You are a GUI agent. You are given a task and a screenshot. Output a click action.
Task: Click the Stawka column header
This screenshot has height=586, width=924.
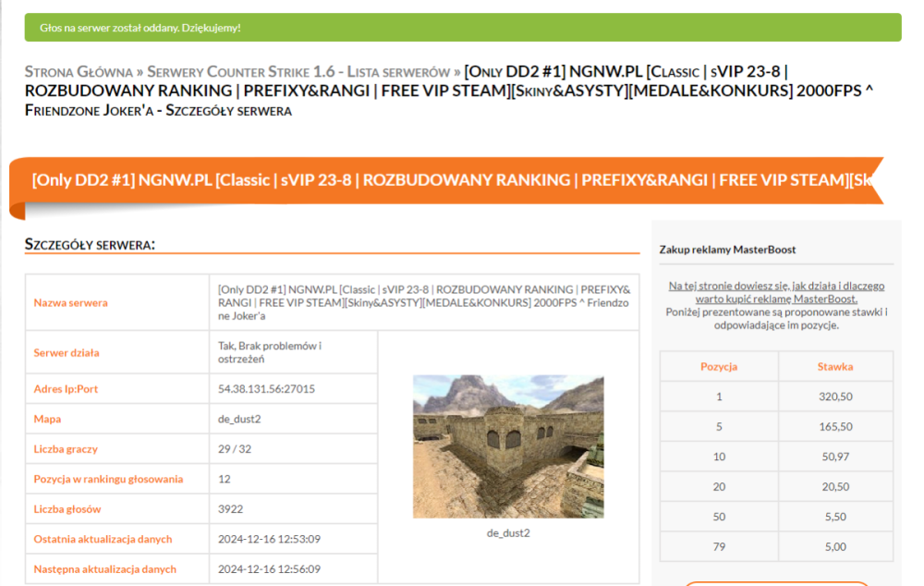[835, 367]
